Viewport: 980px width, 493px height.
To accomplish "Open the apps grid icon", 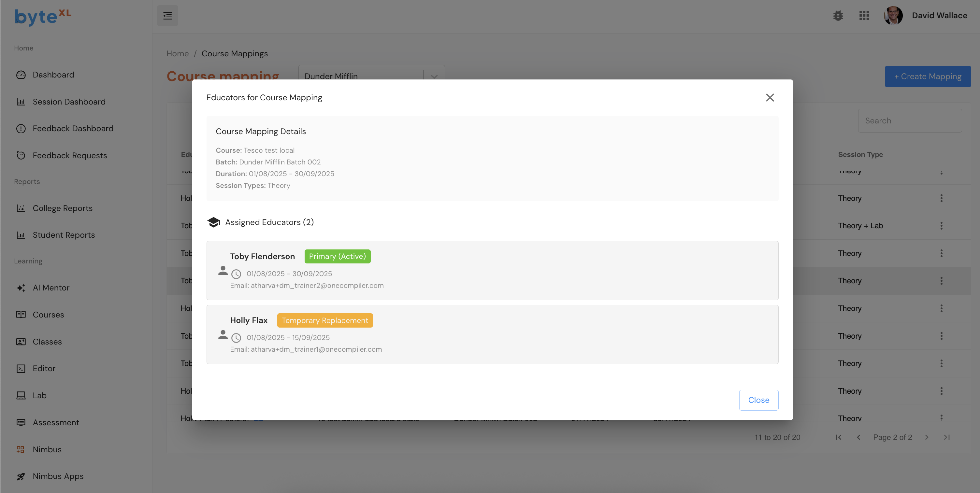I will (864, 16).
